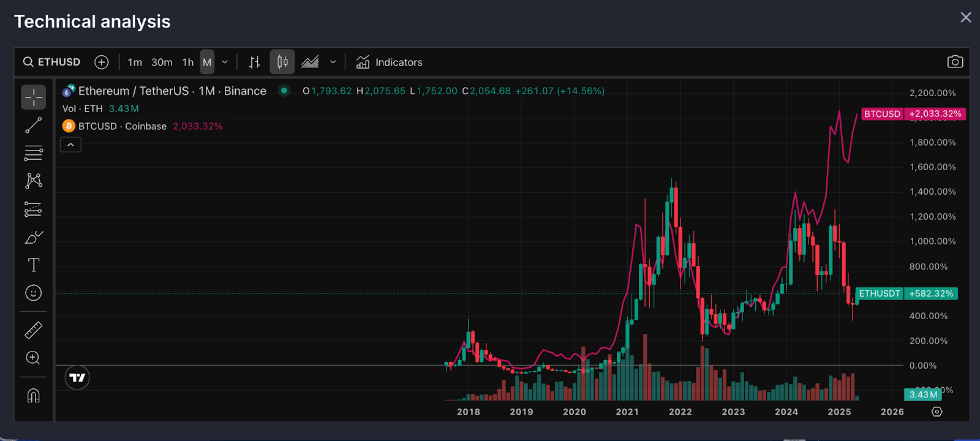980x441 pixels.
Task: Expand the timeframe interval dropdown
Action: click(x=225, y=62)
